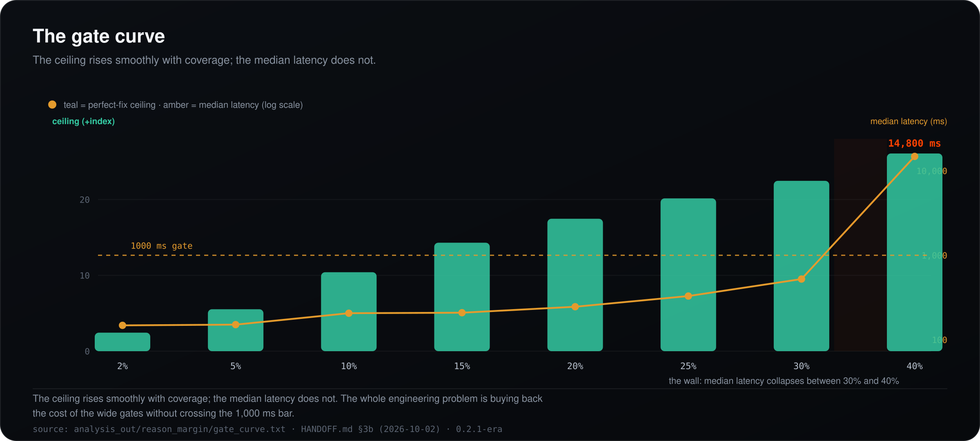Screen dimensions: 980x441
Task: Click the source gate_curve.txt footnote
Action: click(267, 429)
